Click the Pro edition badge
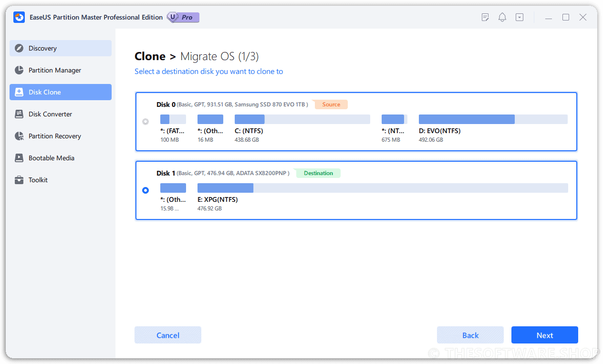603x364 pixels. 183,17
